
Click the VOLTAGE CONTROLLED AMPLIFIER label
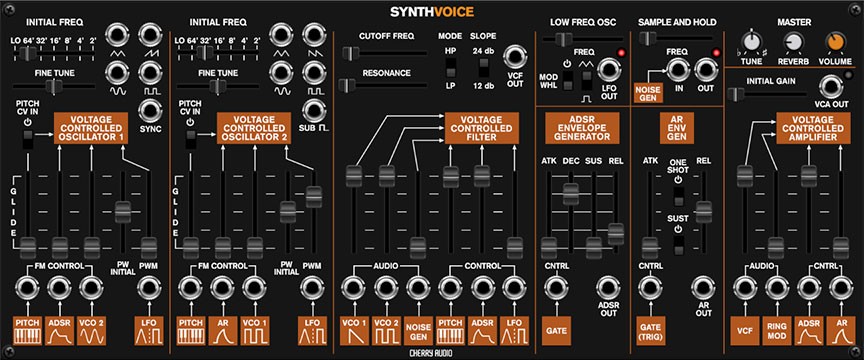[x=813, y=128]
